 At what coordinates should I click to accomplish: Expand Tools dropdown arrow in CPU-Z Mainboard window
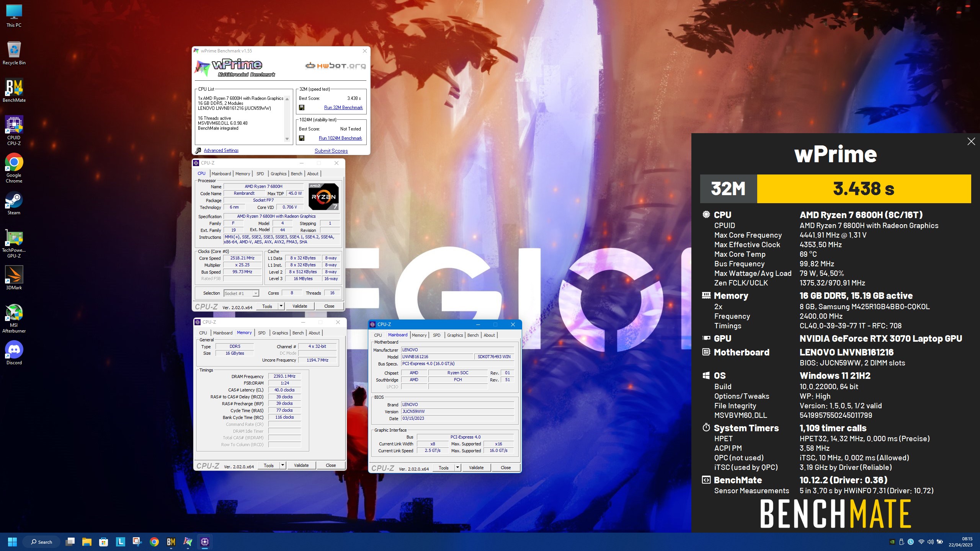click(458, 468)
